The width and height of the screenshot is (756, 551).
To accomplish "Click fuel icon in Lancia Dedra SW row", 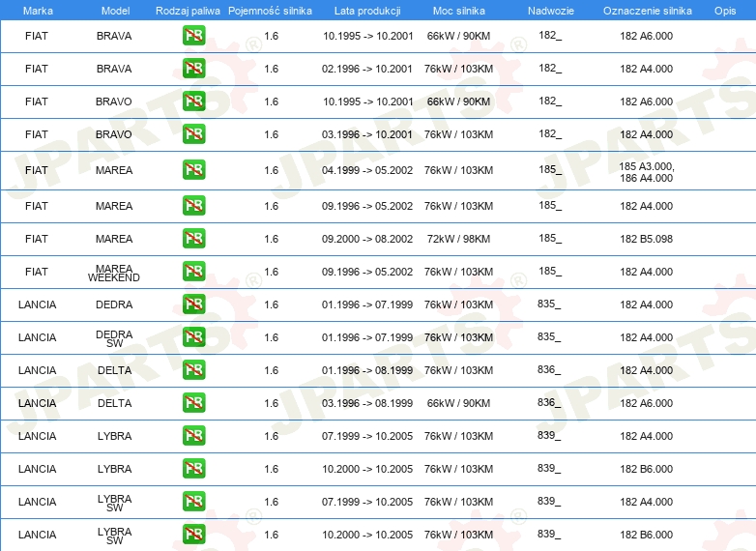I will click(x=193, y=337).
